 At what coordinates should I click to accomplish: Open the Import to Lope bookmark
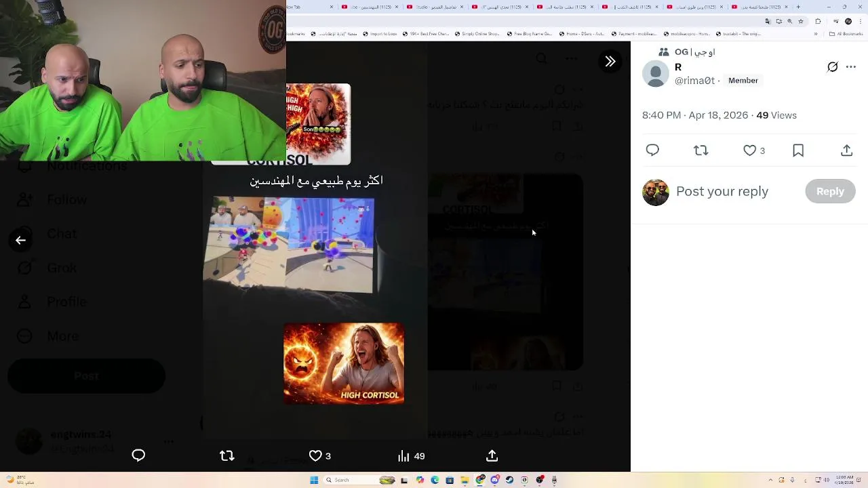[x=380, y=34]
